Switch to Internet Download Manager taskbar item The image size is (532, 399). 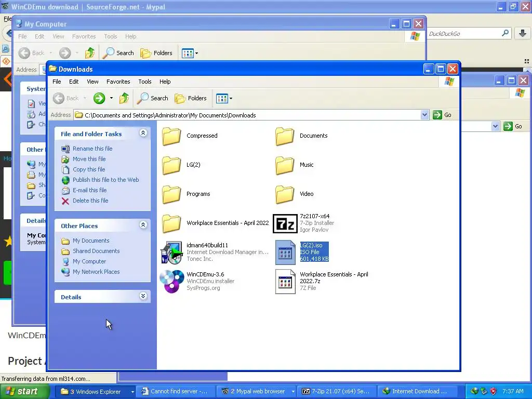point(417,392)
